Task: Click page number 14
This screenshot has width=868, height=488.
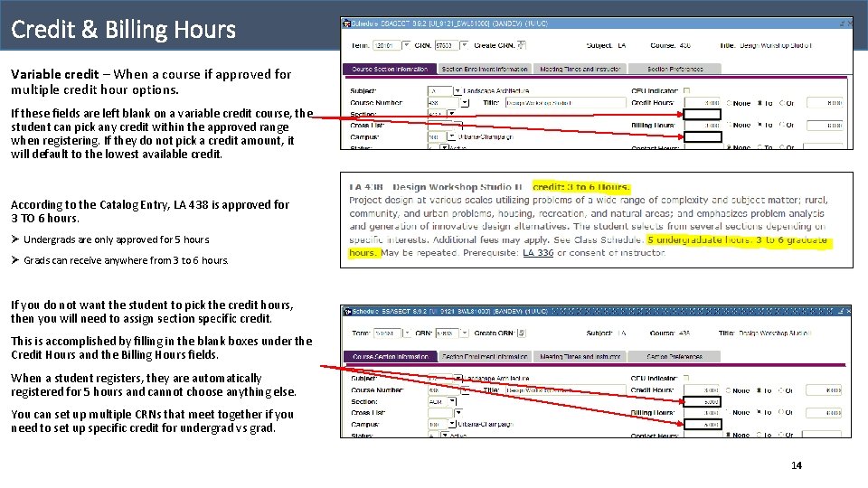Action: [x=797, y=465]
